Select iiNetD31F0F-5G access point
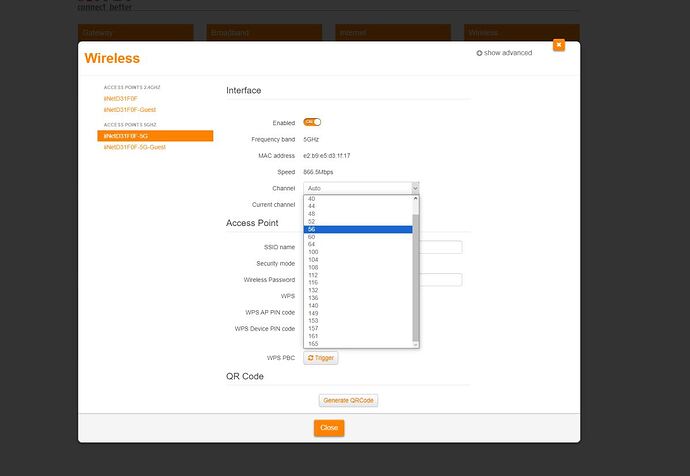 [x=127, y=136]
